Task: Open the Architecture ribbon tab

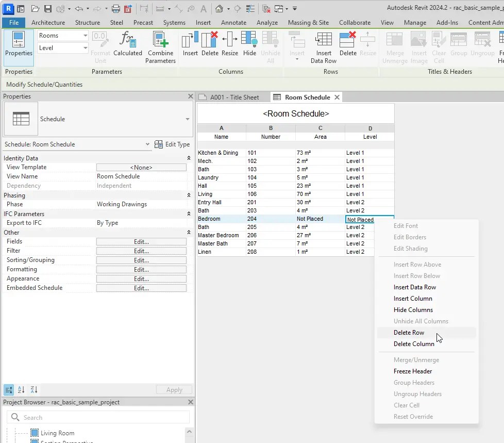Action: click(48, 23)
